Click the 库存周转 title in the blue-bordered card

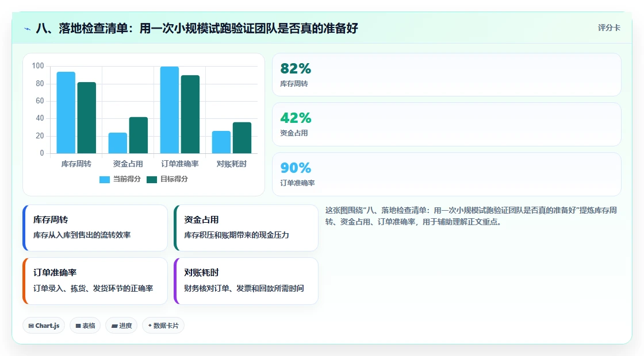point(51,220)
